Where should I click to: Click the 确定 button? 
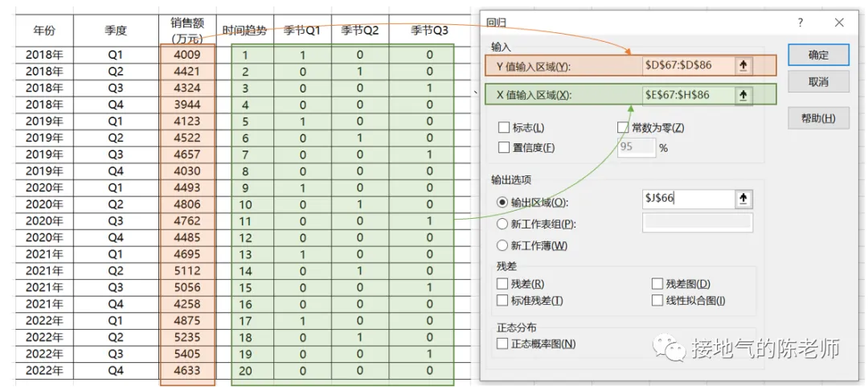[818, 55]
